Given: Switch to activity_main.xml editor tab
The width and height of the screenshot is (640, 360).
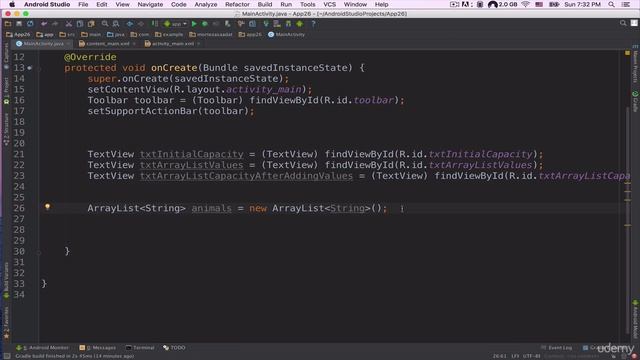Looking at the screenshot, I should (x=172, y=44).
